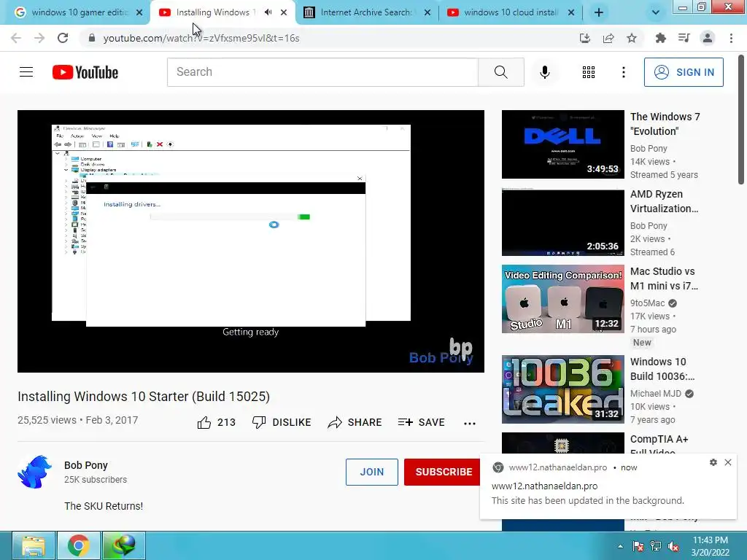Viewport: 747px width, 560px height.
Task: Open the Mac Studio vs M1 mini thumbnail
Action: [x=562, y=299]
